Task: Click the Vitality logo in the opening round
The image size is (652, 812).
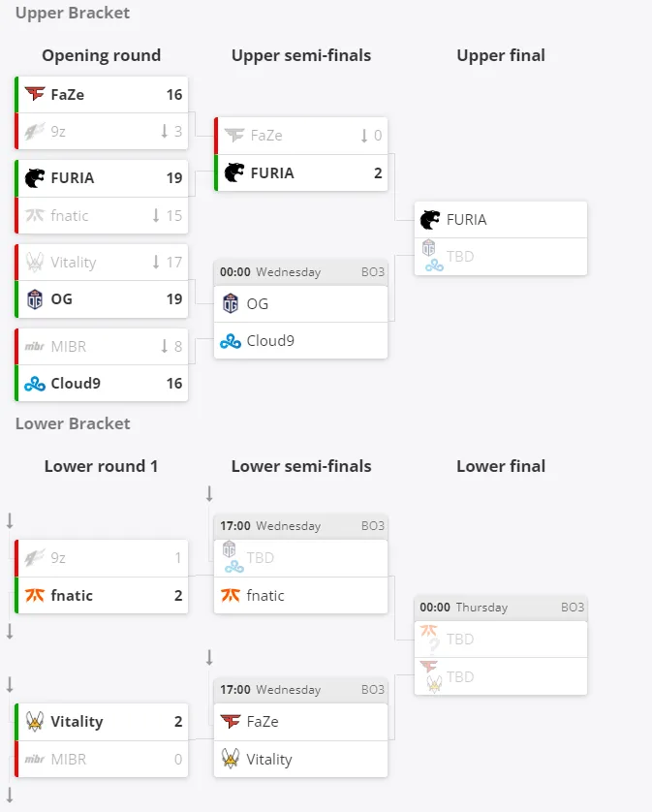Action: pos(35,262)
